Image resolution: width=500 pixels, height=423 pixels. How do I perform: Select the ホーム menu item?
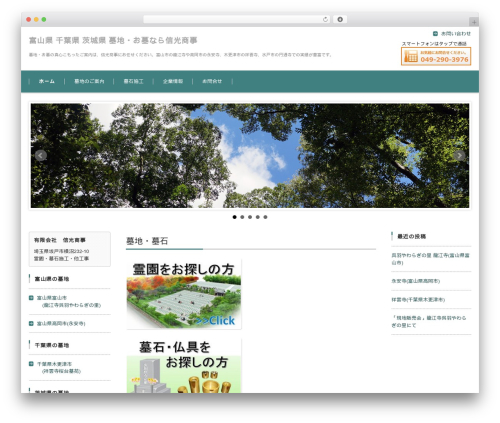(x=47, y=81)
